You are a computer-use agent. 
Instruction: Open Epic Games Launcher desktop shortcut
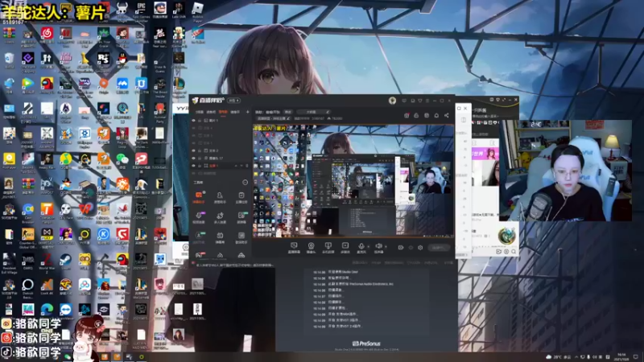(x=141, y=11)
